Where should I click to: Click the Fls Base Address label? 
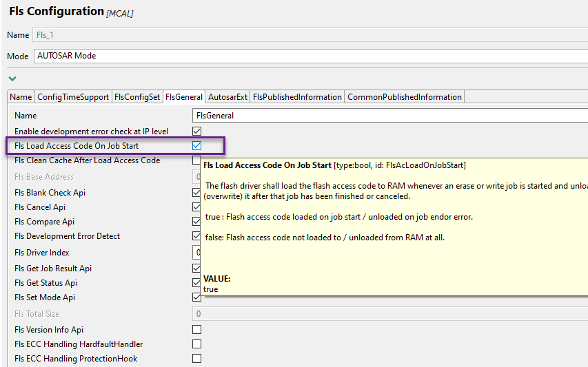(44, 177)
